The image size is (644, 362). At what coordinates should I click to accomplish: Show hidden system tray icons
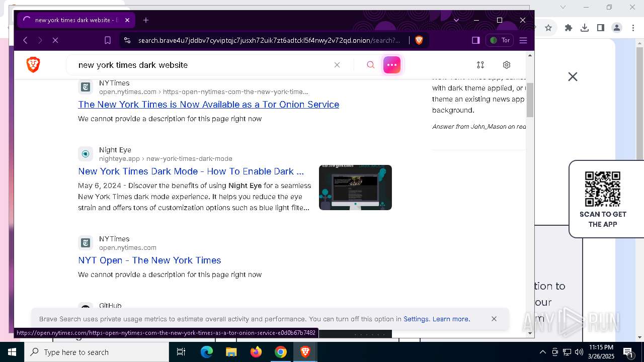pyautogui.click(x=542, y=352)
